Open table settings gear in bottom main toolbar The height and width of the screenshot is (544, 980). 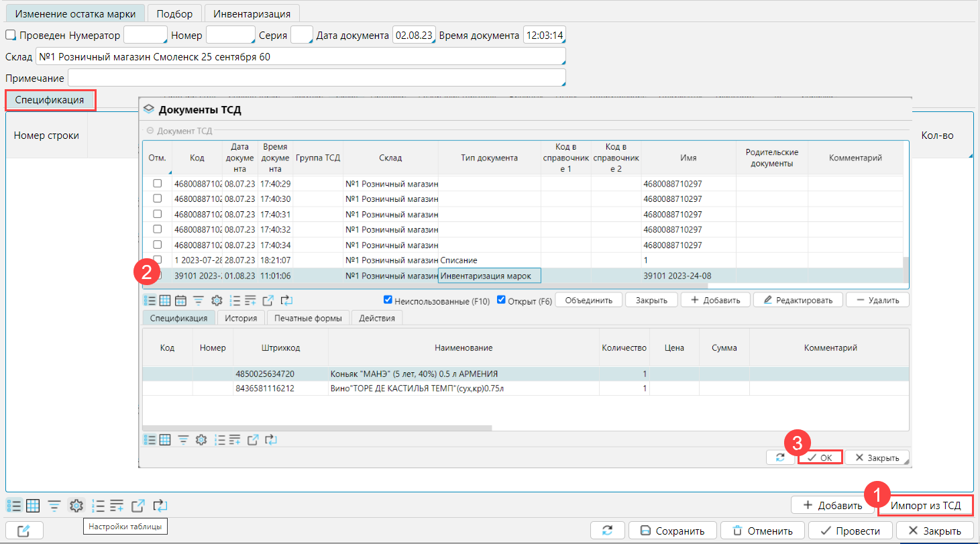tap(76, 506)
